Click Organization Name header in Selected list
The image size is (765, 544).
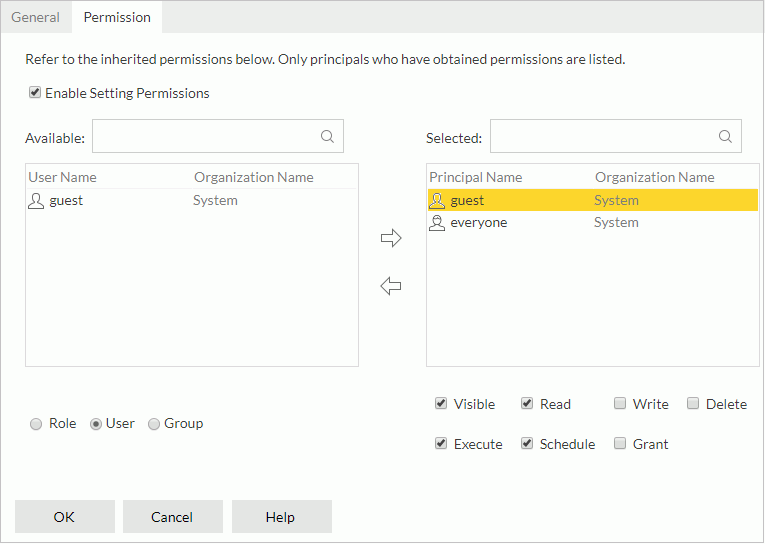[x=655, y=177]
